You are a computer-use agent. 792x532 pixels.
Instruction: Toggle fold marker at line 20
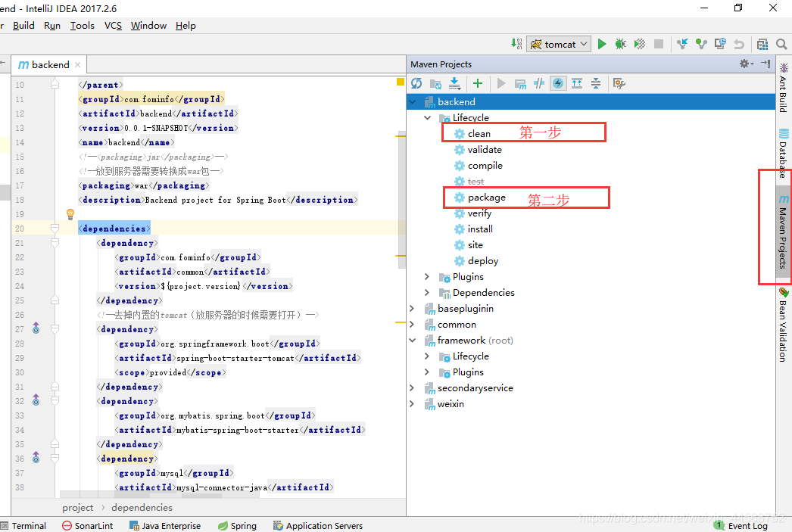tap(55, 228)
